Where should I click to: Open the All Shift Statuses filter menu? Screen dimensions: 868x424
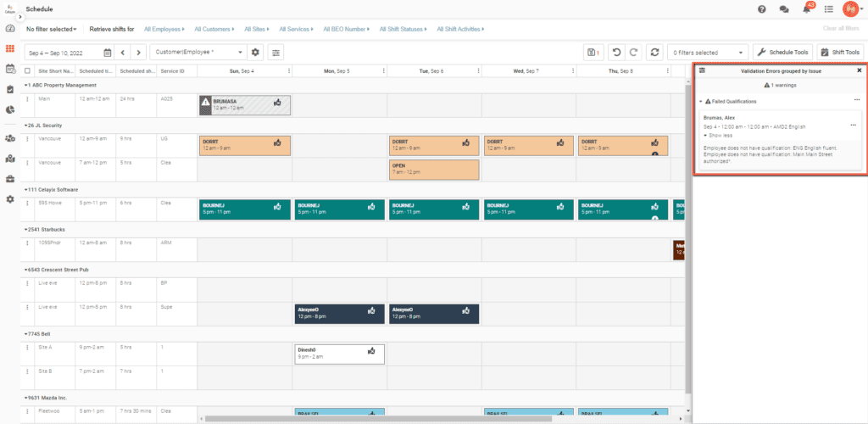403,29
